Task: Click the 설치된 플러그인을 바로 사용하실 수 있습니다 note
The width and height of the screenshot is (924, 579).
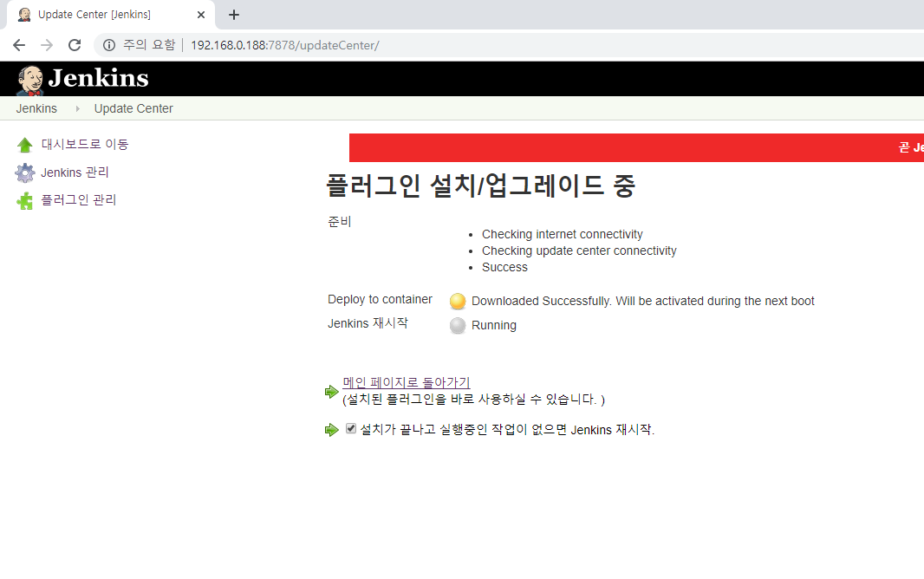Action: coord(474,400)
